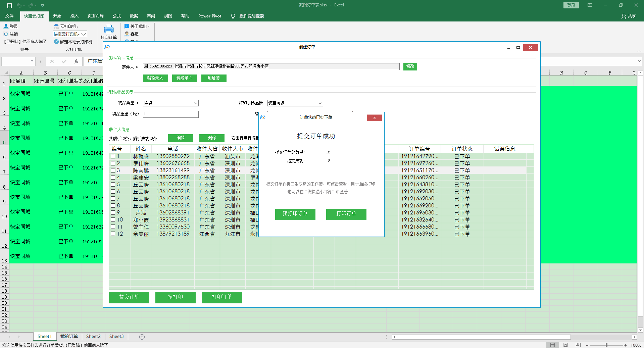The image size is (644, 348).
Task: Click the lightbulb 操作说明搜索 icon
Action: 233,16
